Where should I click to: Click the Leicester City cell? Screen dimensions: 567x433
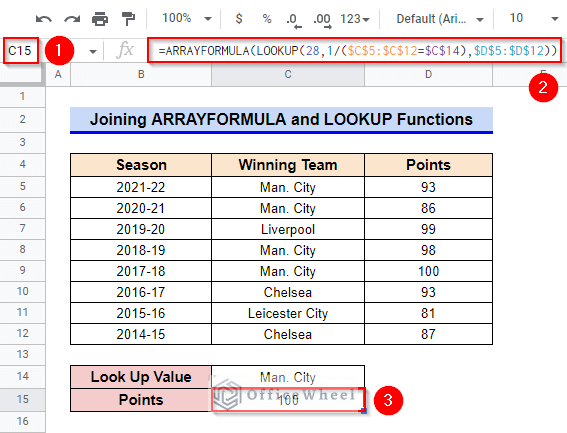288,313
